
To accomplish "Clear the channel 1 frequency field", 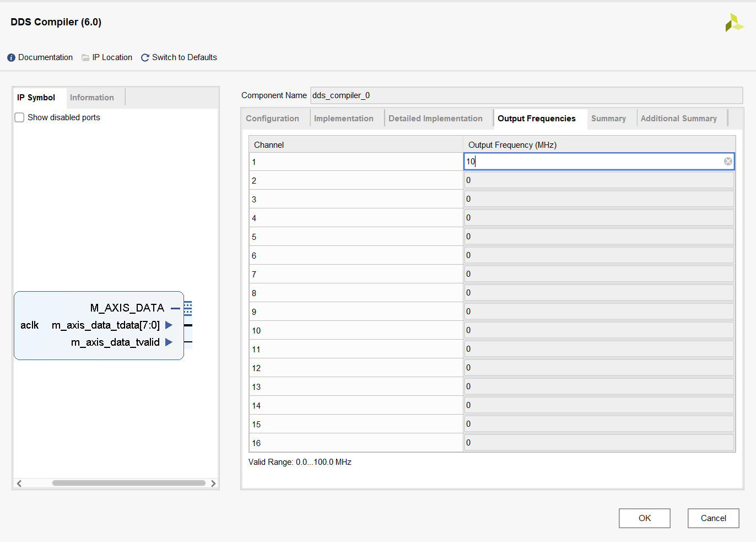I will tap(728, 162).
